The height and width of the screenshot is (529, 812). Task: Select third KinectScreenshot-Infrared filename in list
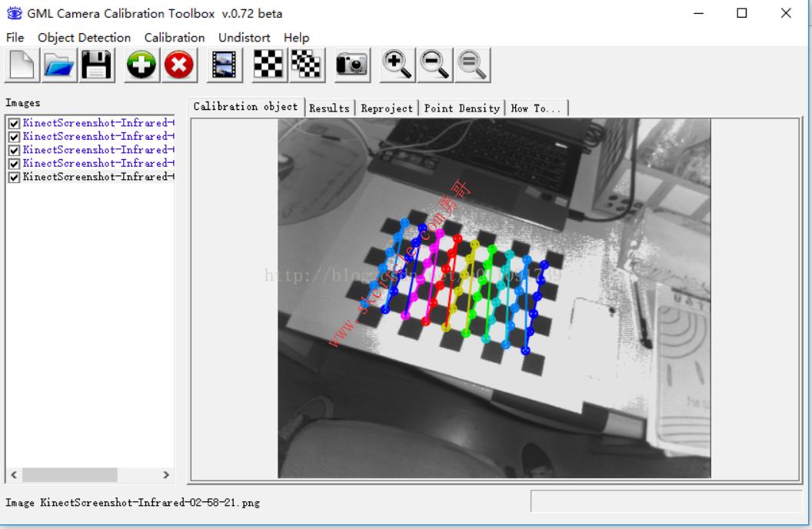point(98,150)
